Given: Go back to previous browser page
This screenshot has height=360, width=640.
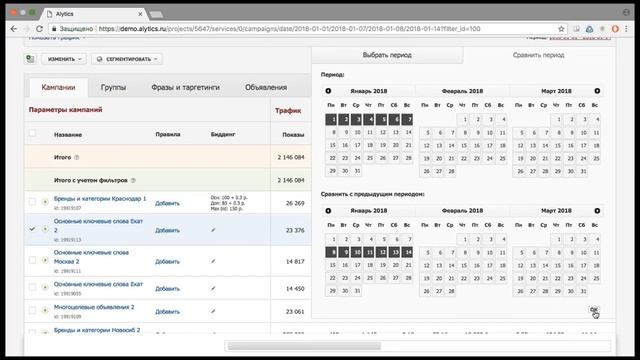Looking at the screenshot, I should coord(14,29).
